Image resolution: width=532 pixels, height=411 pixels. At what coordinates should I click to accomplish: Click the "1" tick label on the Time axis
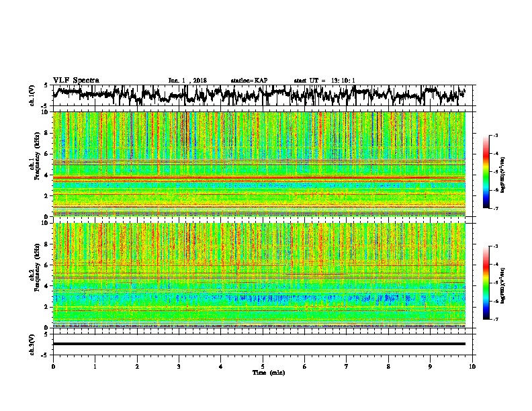95,367
